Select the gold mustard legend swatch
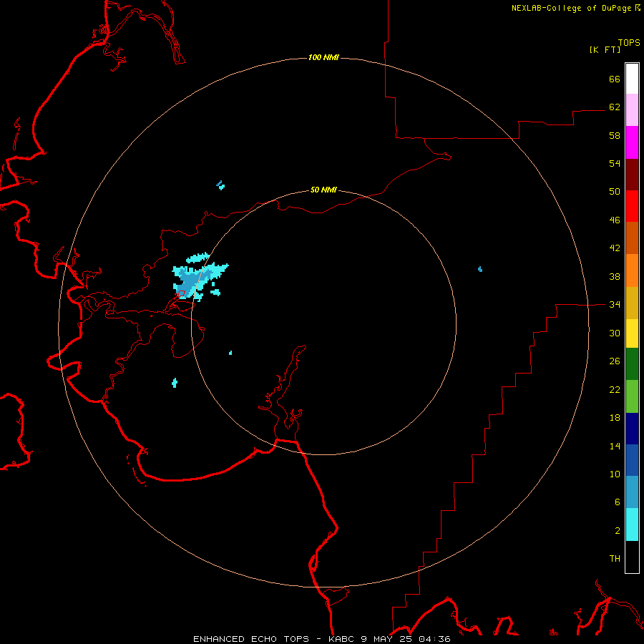The height and width of the screenshot is (644, 644). 632,302
